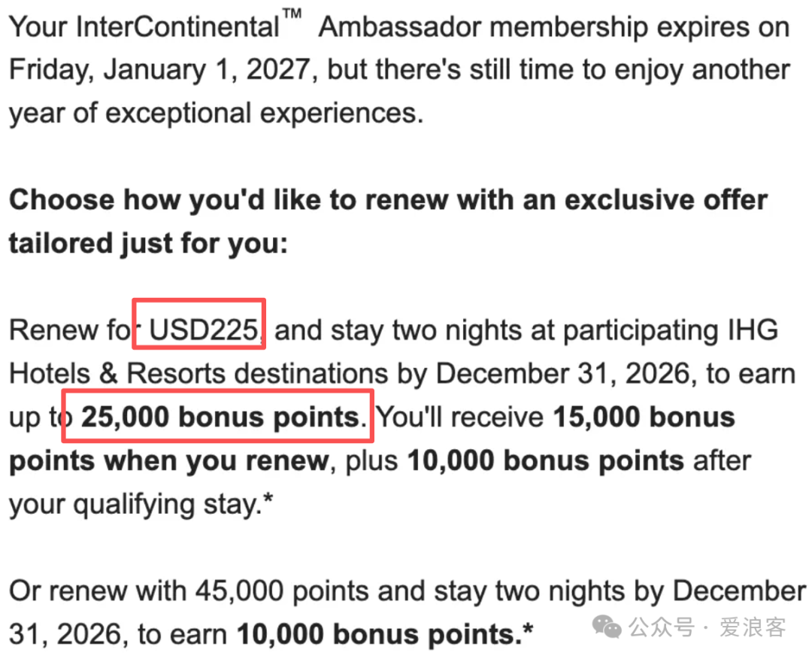The width and height of the screenshot is (812, 659).
Task: Click bold 'points when you renew' phrase
Action: point(169,460)
